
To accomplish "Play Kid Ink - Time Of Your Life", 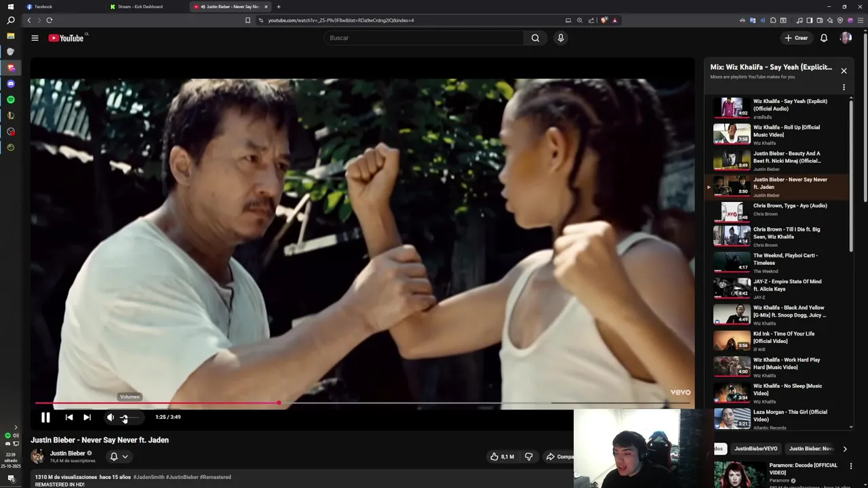I will (x=776, y=341).
